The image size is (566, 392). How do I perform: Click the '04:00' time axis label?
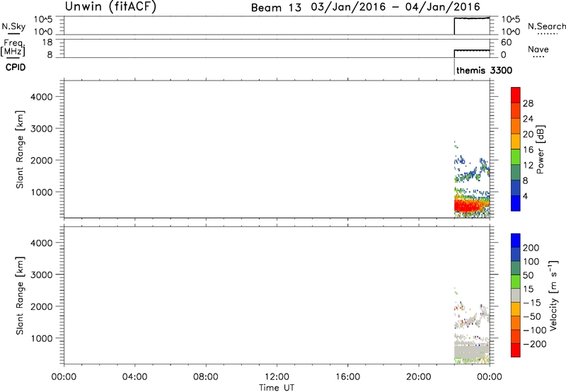(x=134, y=377)
